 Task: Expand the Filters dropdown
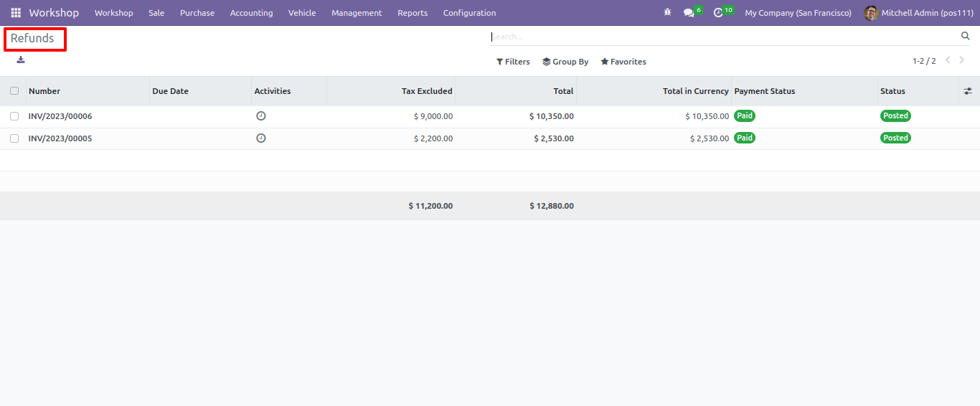[513, 62]
